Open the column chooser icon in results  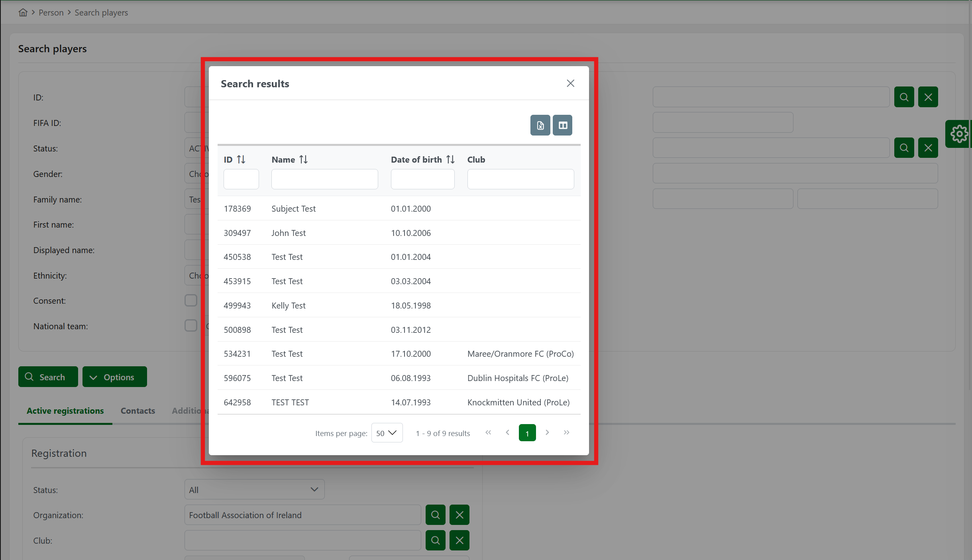click(x=562, y=125)
